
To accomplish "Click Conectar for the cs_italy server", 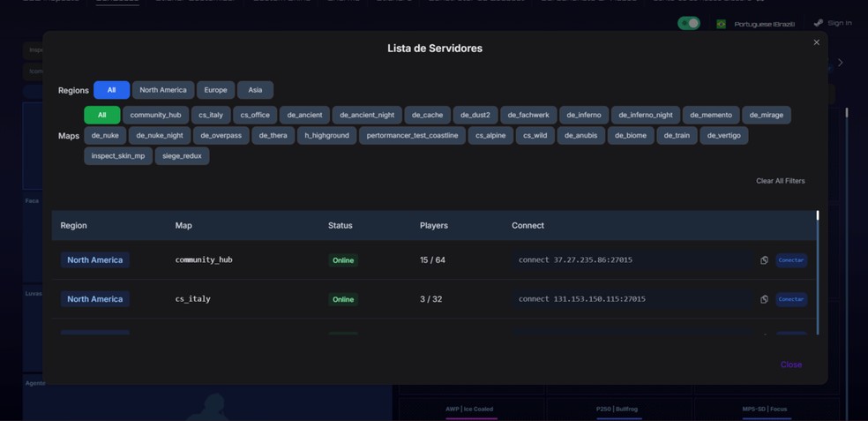I will pyautogui.click(x=791, y=299).
